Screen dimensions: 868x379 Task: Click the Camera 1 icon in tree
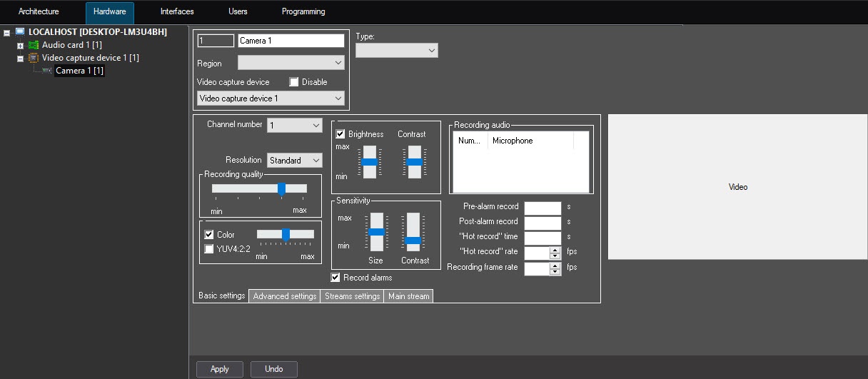(x=47, y=71)
